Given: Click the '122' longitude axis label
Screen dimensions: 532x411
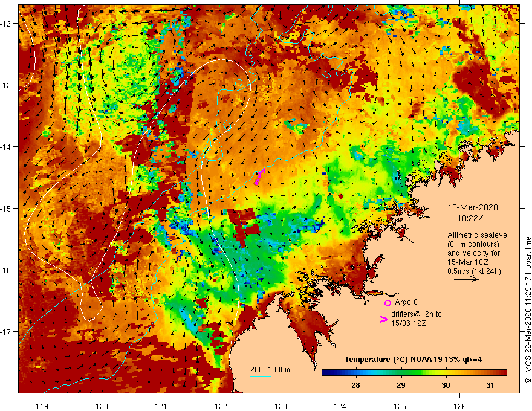Looking at the screenshot, I should pyautogui.click(x=221, y=406).
